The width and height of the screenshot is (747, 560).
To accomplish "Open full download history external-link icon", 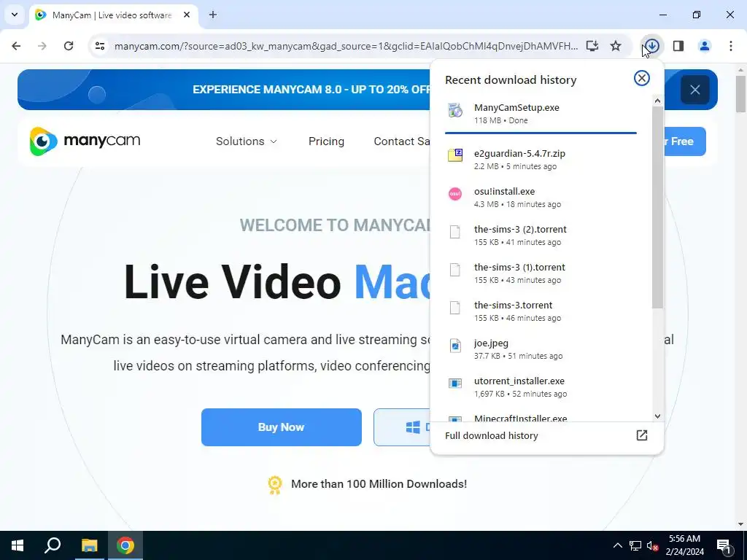I will pyautogui.click(x=642, y=435).
